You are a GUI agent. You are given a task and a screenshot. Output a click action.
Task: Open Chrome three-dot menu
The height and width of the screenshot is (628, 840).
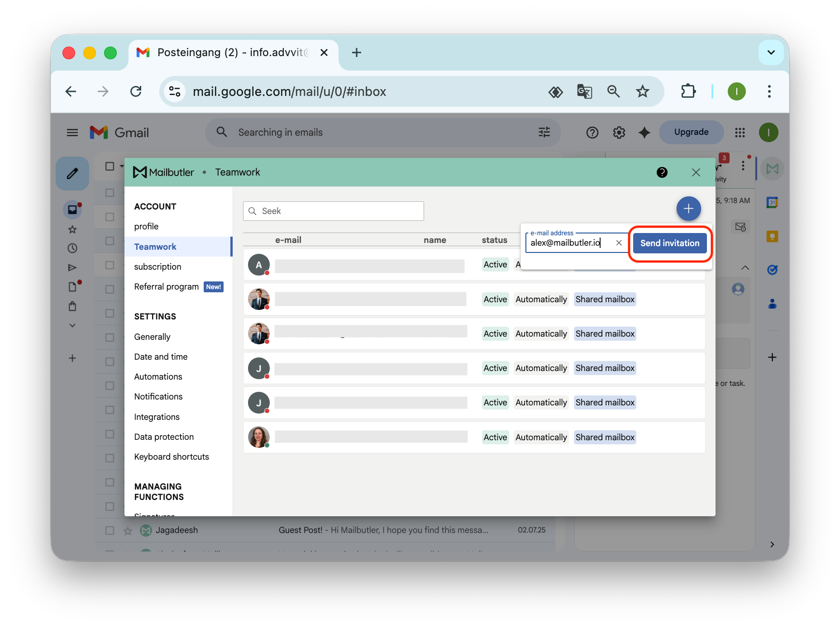tap(769, 91)
